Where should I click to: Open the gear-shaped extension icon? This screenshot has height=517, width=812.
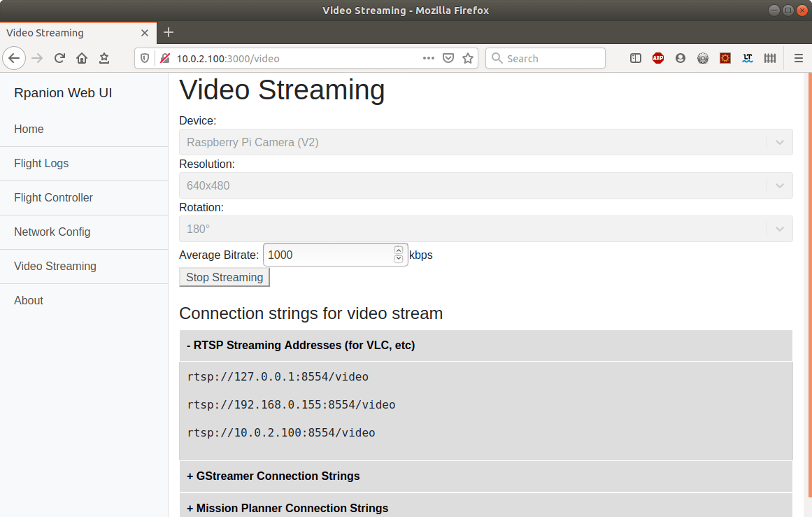click(x=703, y=58)
